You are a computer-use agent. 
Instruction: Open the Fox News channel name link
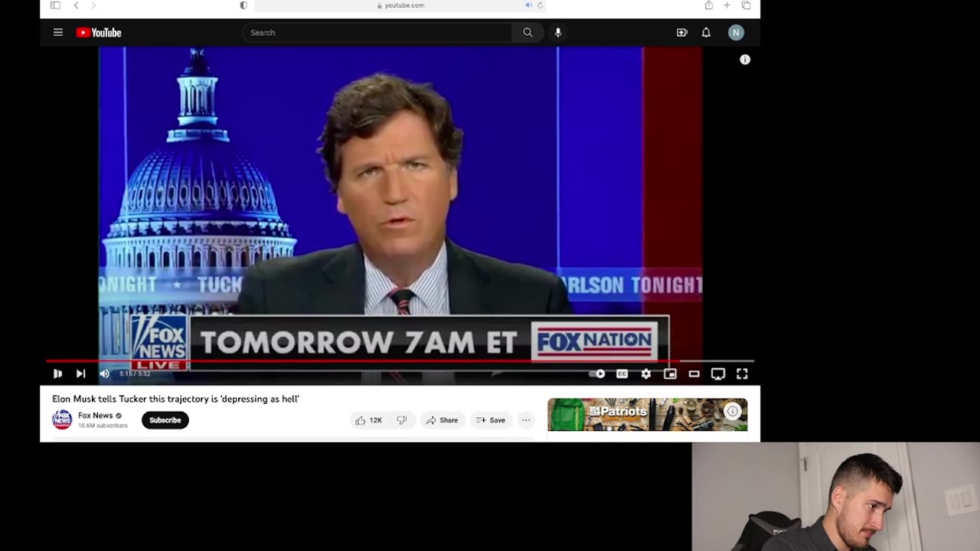pyautogui.click(x=95, y=416)
